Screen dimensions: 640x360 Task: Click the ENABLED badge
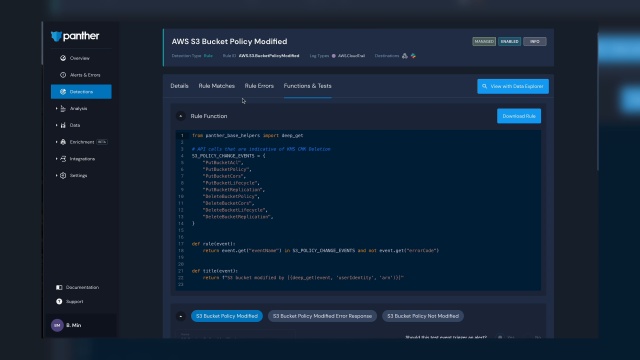(509, 41)
